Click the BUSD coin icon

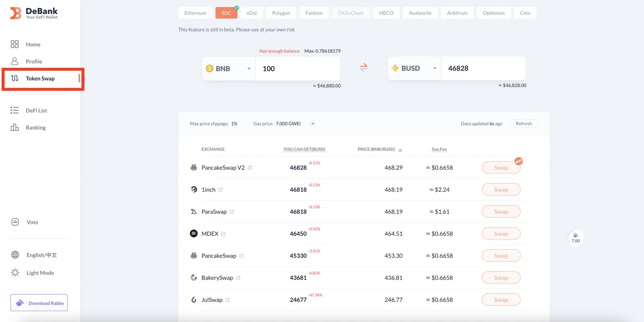click(x=395, y=68)
